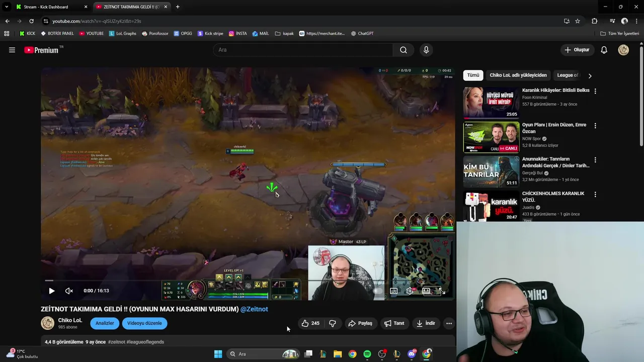Screen dimensions: 644x362
Task: Reload the page
Action: pyautogui.click(x=31, y=21)
